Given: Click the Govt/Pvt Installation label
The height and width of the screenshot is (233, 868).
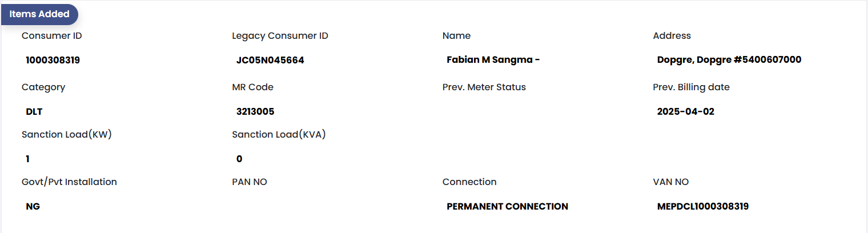Looking at the screenshot, I should 69,182.
